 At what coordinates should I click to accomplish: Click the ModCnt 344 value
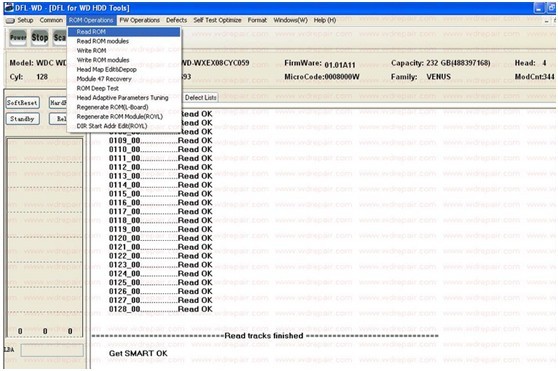[549, 76]
